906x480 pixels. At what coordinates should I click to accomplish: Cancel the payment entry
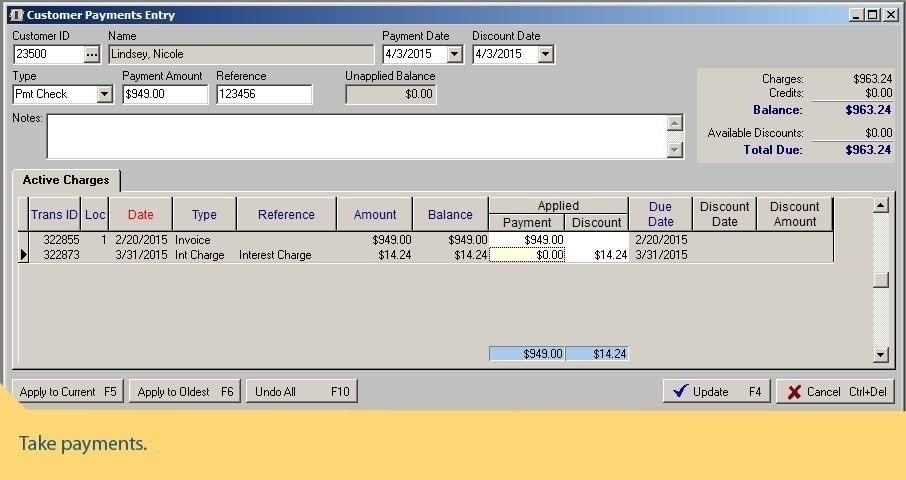tap(835, 392)
